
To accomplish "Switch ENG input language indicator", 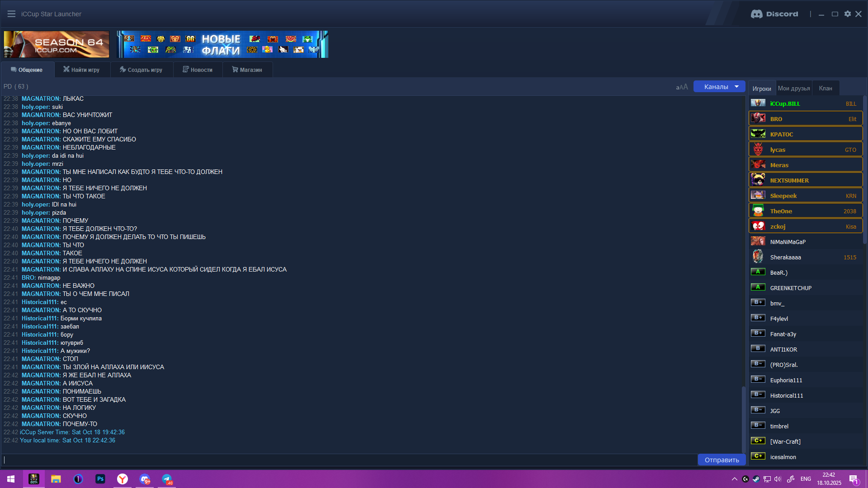I will click(x=806, y=479).
